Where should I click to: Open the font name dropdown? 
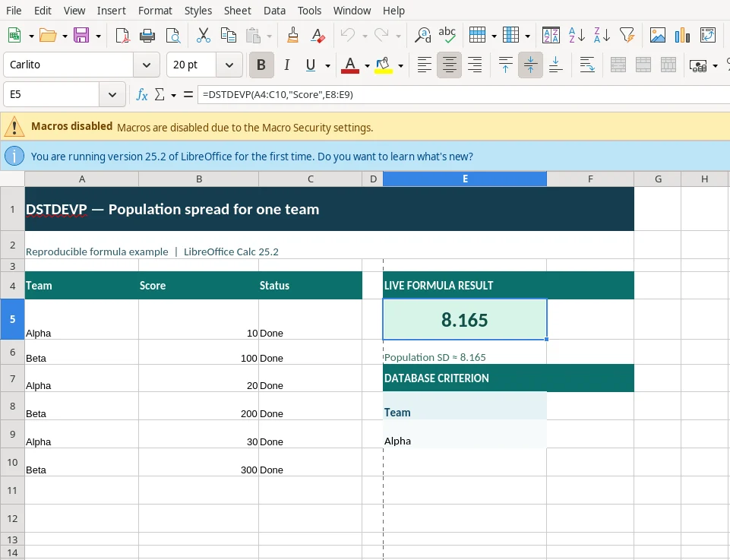tap(146, 65)
